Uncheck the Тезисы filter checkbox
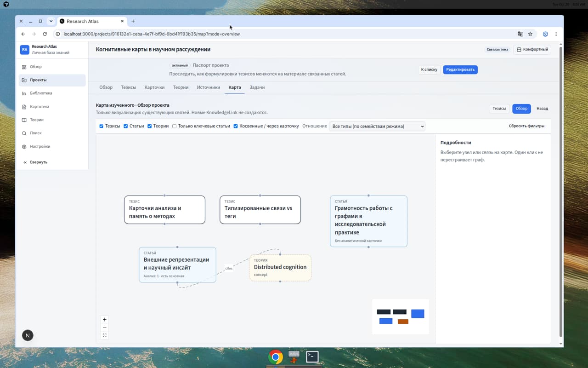 pyautogui.click(x=102, y=126)
